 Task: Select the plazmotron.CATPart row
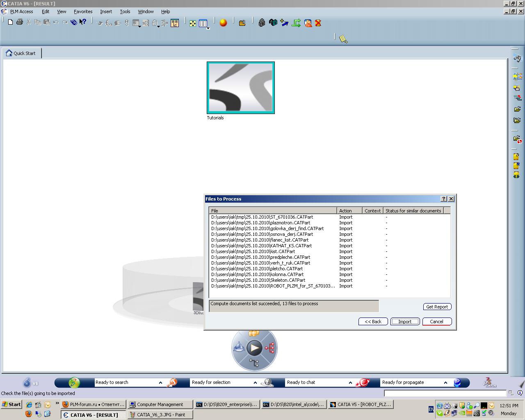pos(329,223)
